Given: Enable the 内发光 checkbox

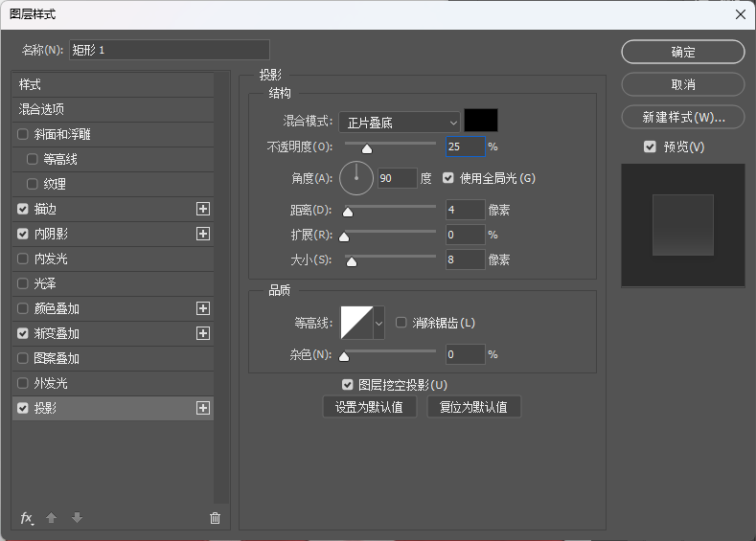Looking at the screenshot, I should pyautogui.click(x=23, y=259).
